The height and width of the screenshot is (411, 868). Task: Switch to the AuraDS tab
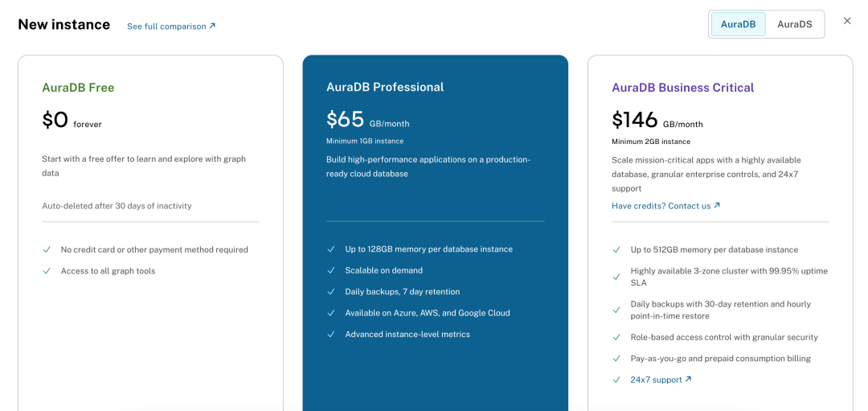(x=794, y=24)
